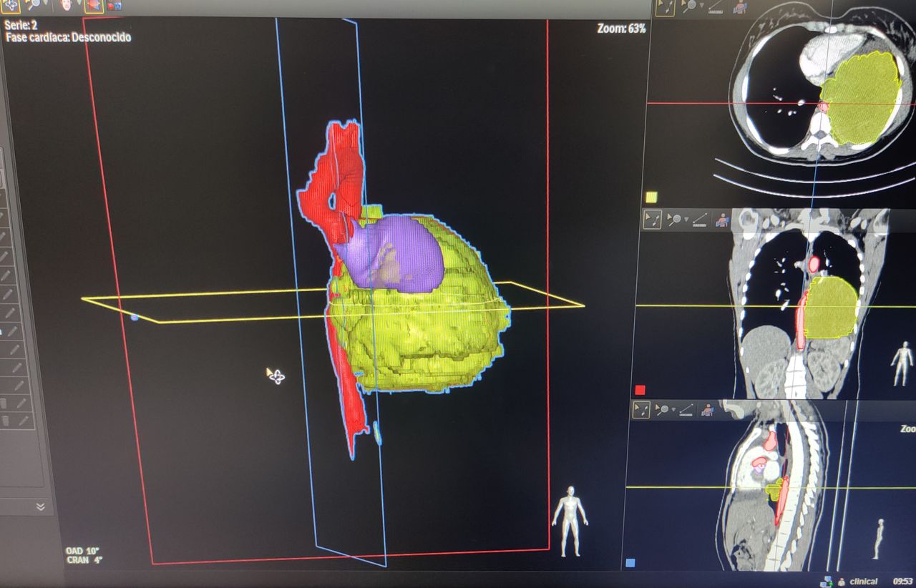The image size is (916, 588).
Task: Click the blue plane swatch in sagittal view
Action: (630, 563)
